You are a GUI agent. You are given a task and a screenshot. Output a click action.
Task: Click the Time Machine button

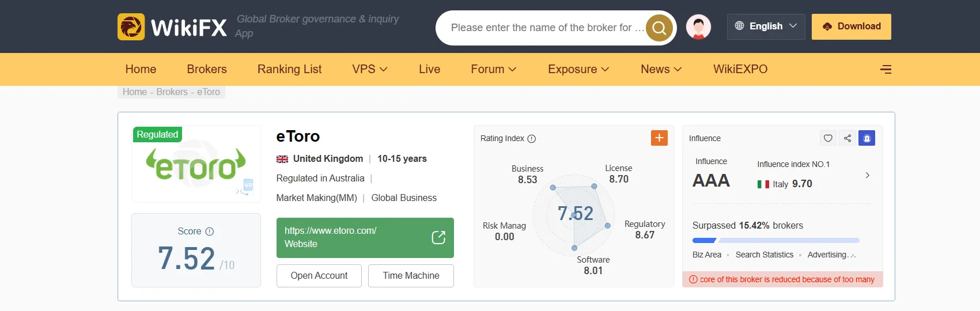click(x=411, y=276)
